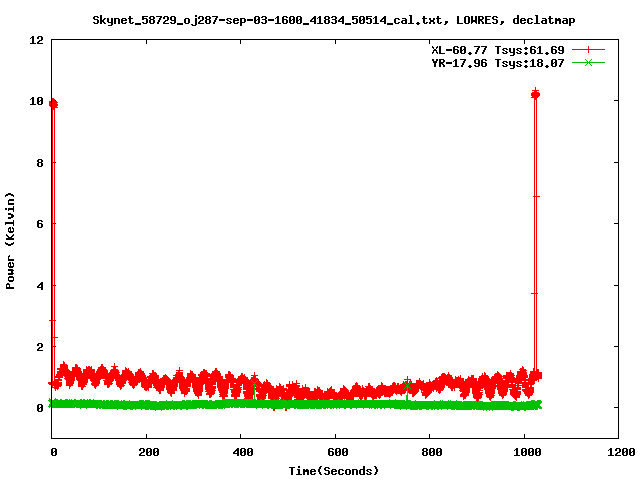Screen dimensions: 640x480
Task: Click the red calibration spike peak at start
Action: (x=53, y=104)
